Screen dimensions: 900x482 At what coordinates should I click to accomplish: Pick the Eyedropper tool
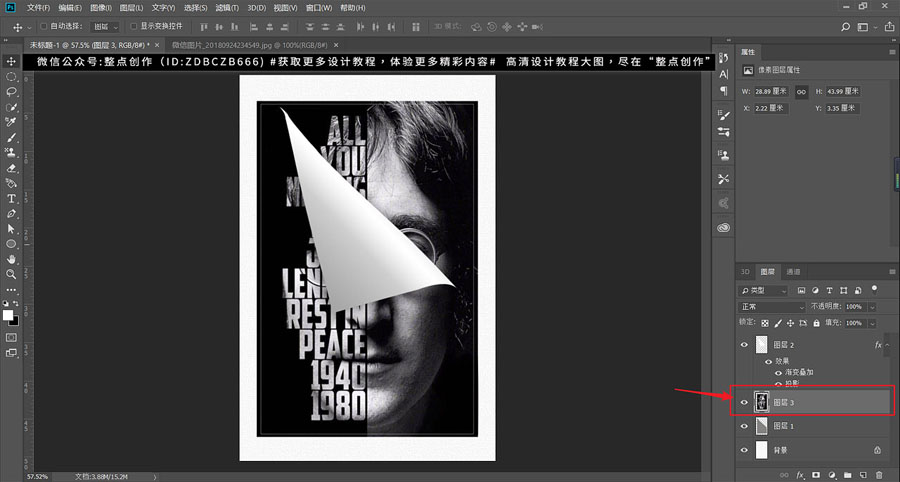[x=11, y=122]
